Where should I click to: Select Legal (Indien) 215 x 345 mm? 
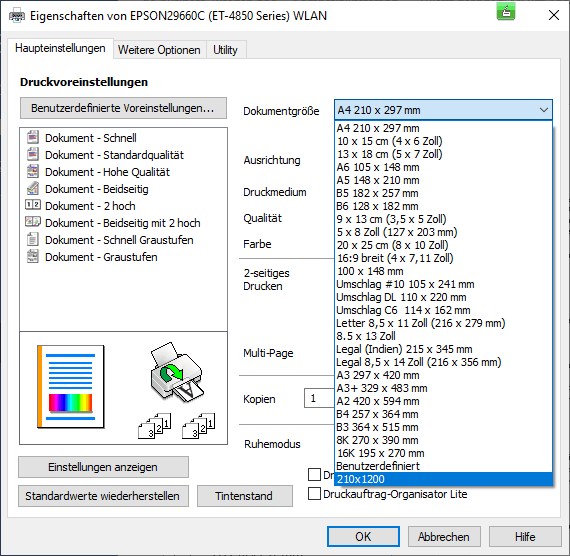[443, 349]
